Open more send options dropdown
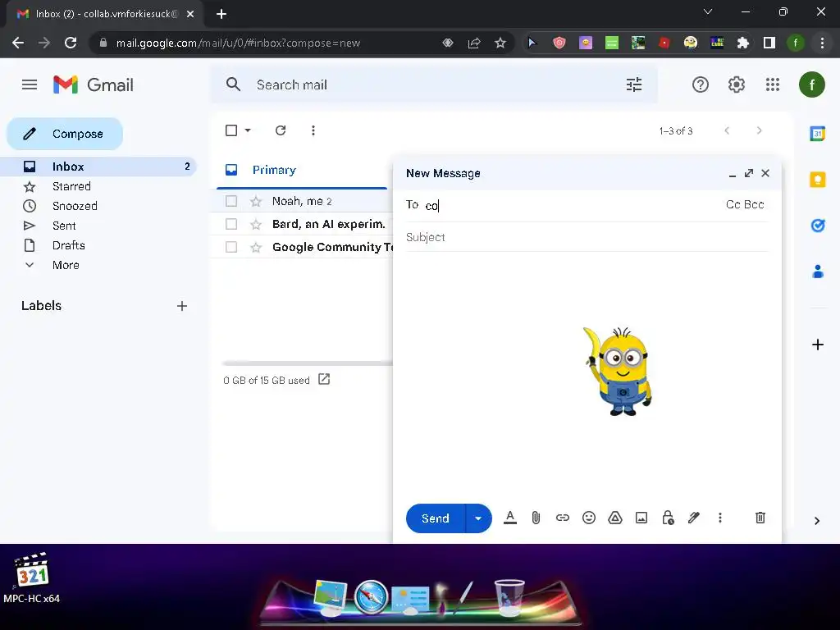The width and height of the screenshot is (840, 630). (478, 518)
